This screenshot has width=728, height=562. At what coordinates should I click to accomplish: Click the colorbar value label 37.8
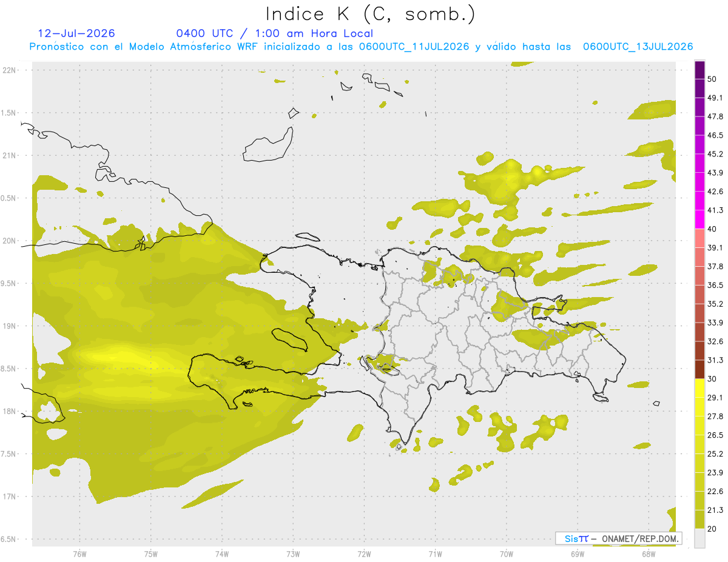pyautogui.click(x=715, y=266)
